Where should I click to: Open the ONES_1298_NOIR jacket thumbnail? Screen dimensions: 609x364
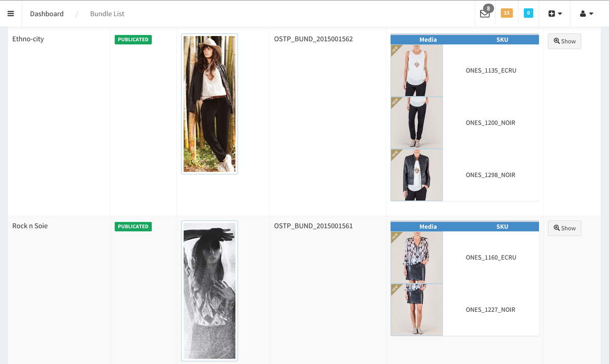click(x=416, y=174)
